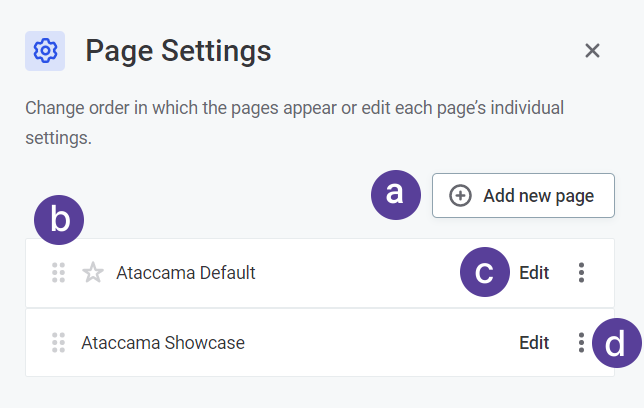Click the Add new page button

(523, 196)
